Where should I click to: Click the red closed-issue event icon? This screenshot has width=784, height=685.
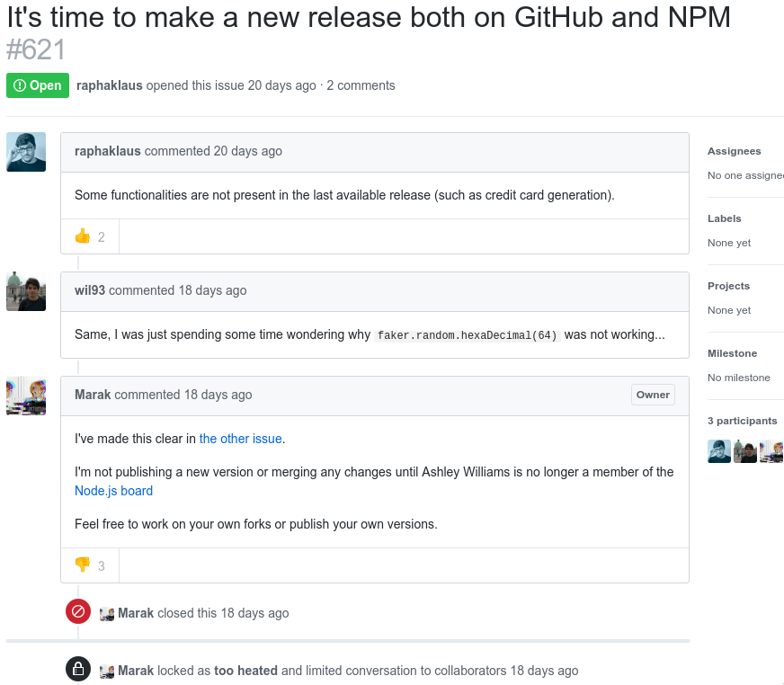tap(78, 611)
